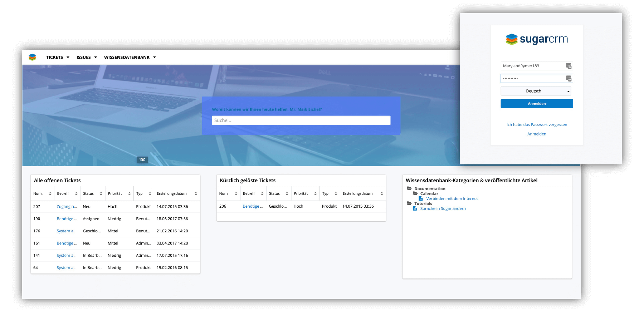Click document icon beside Verbinden mit dem Internet
Viewport: 644px width, 316px height.
click(x=421, y=198)
